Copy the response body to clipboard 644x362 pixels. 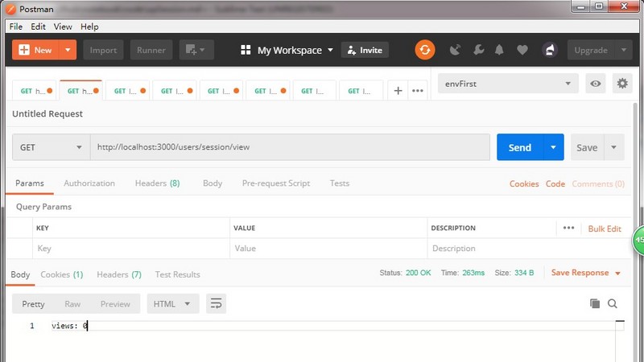tap(595, 303)
